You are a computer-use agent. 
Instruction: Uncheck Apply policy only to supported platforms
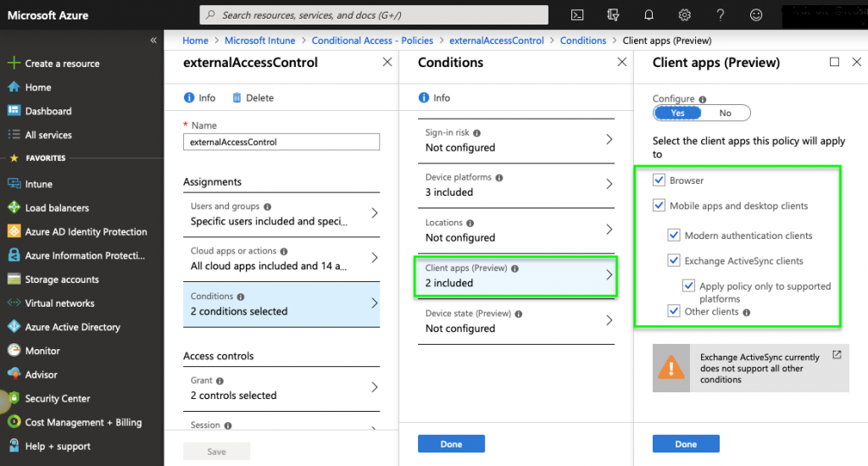coord(688,286)
